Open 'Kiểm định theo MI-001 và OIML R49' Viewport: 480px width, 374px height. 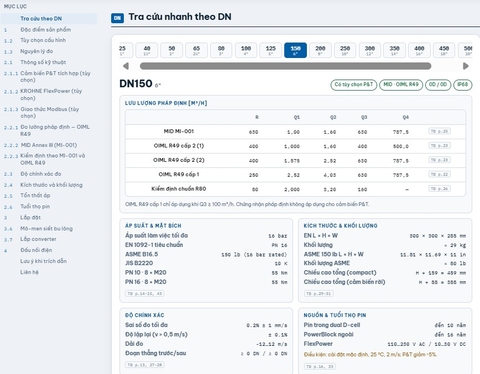tap(53, 159)
